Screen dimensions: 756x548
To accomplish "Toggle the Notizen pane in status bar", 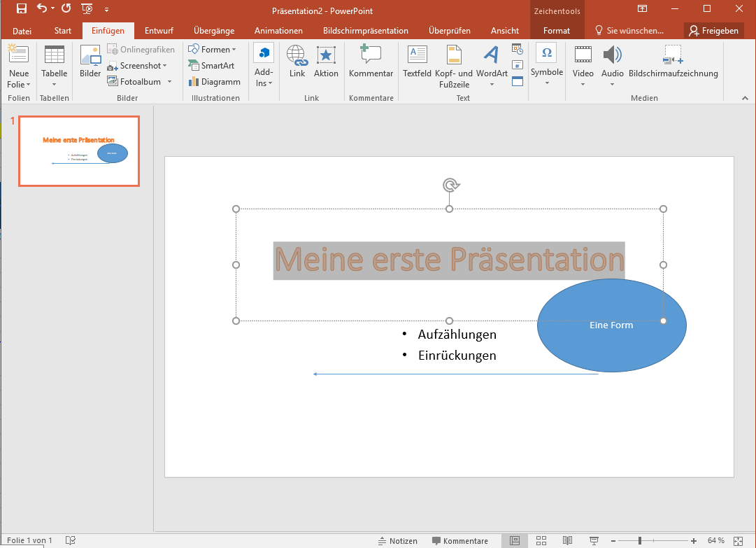I will click(397, 541).
